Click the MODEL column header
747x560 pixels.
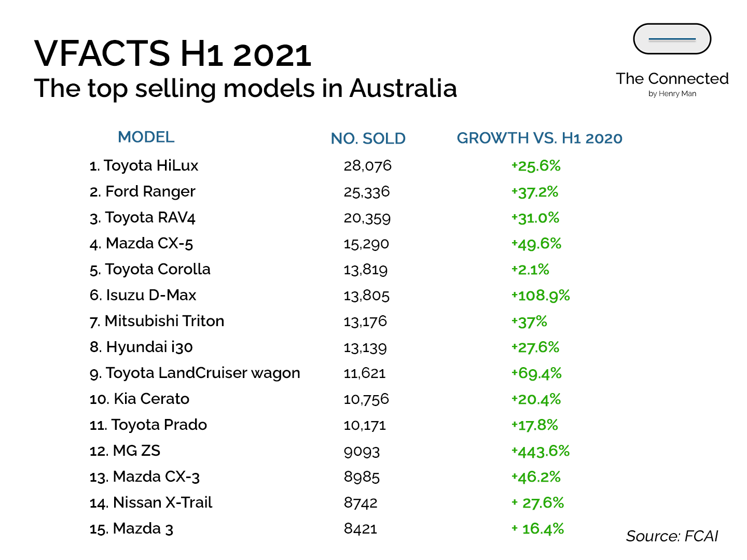point(146,137)
